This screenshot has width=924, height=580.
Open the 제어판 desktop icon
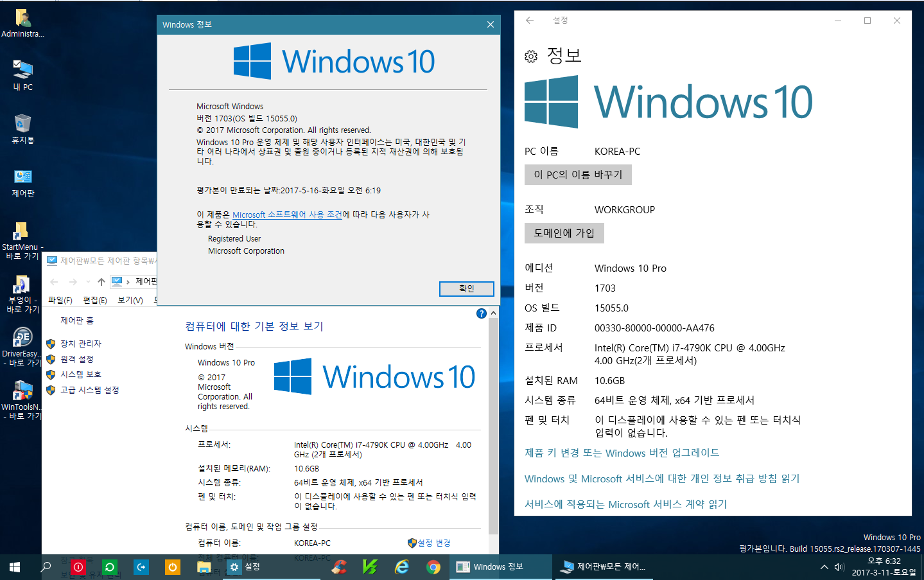pyautogui.click(x=22, y=182)
